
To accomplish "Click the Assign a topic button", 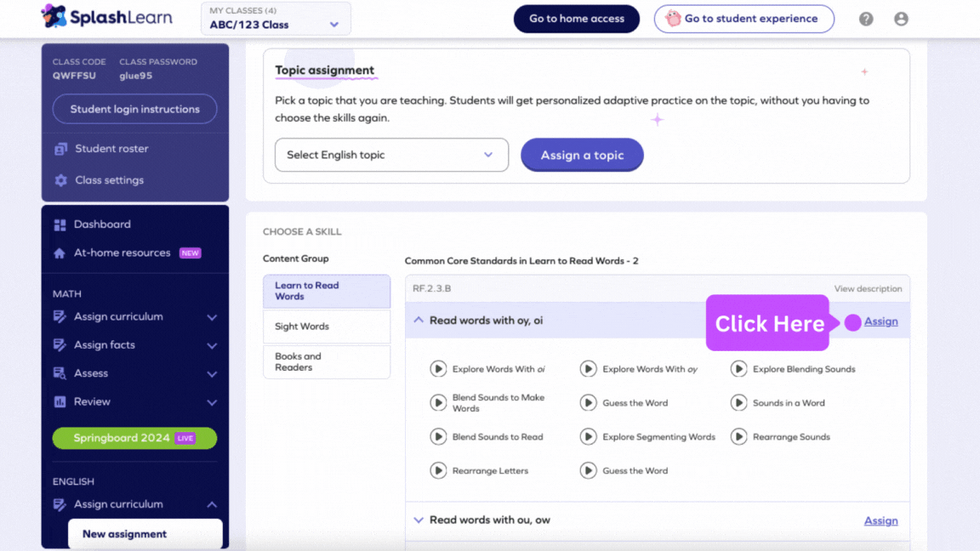I will point(582,155).
